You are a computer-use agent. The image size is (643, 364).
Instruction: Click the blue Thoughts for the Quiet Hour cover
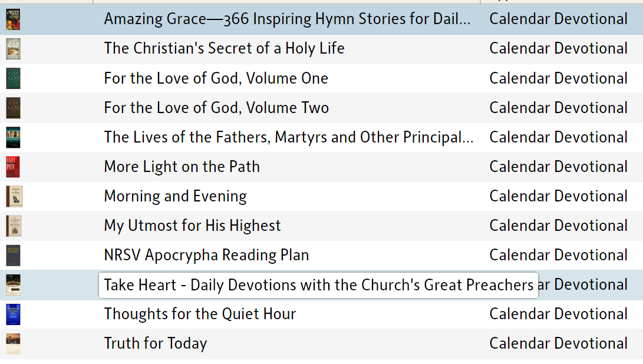pyautogui.click(x=13, y=315)
